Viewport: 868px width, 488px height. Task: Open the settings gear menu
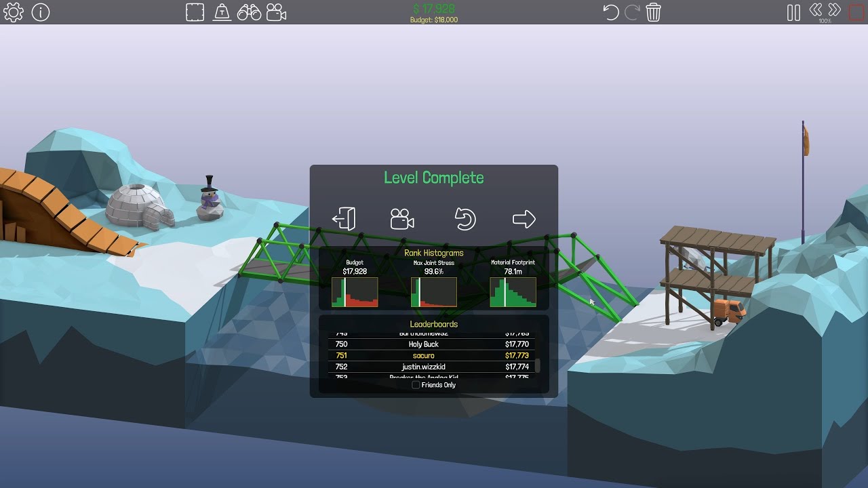(x=14, y=12)
